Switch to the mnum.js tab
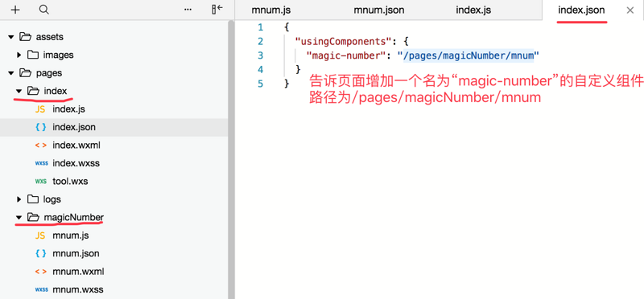 [271, 10]
